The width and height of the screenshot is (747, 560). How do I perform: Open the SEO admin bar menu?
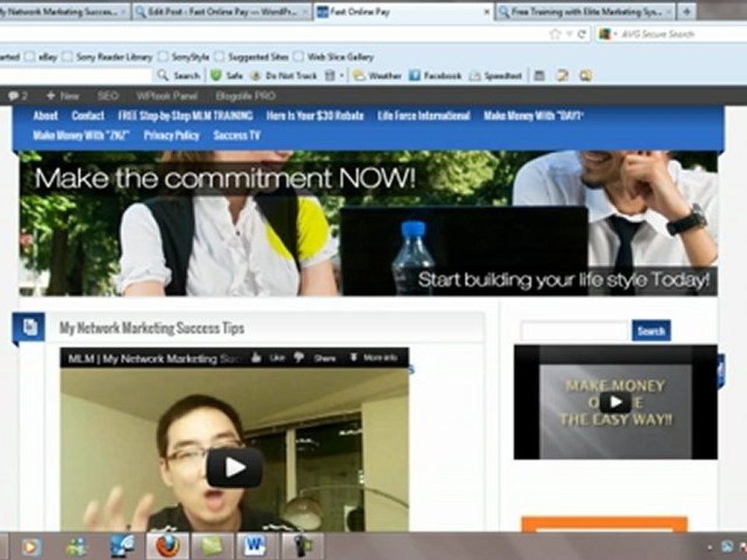(x=107, y=96)
